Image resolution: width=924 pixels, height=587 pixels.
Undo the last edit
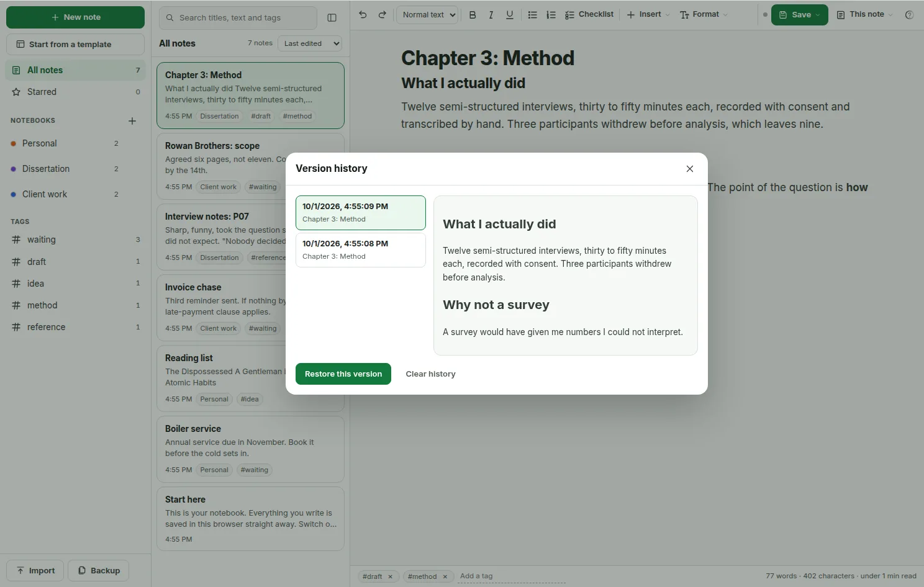click(x=363, y=15)
